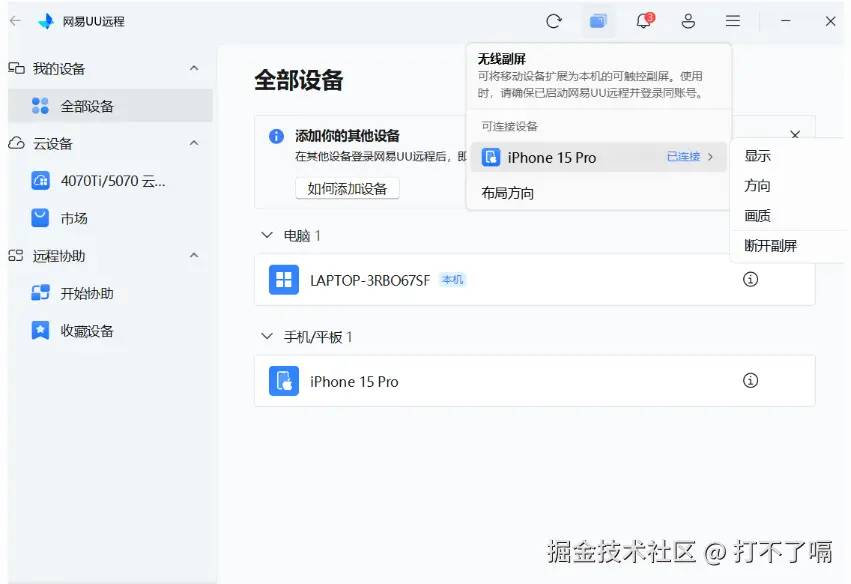Click the cloud icon beside 云设备
Image resolution: width=851 pixels, height=584 pixels.
[16, 143]
